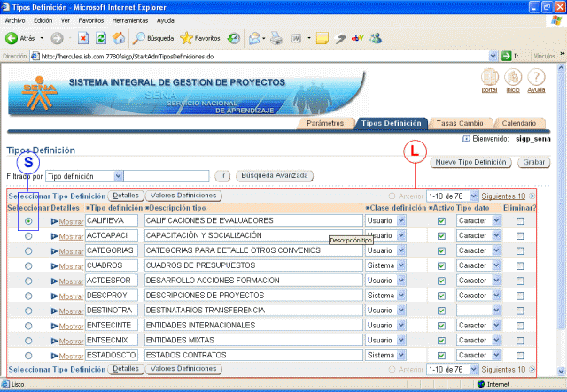Image resolution: width=567 pixels, height=392 pixels.
Task: Open the address bar dropdown arrow
Action: pos(493,56)
